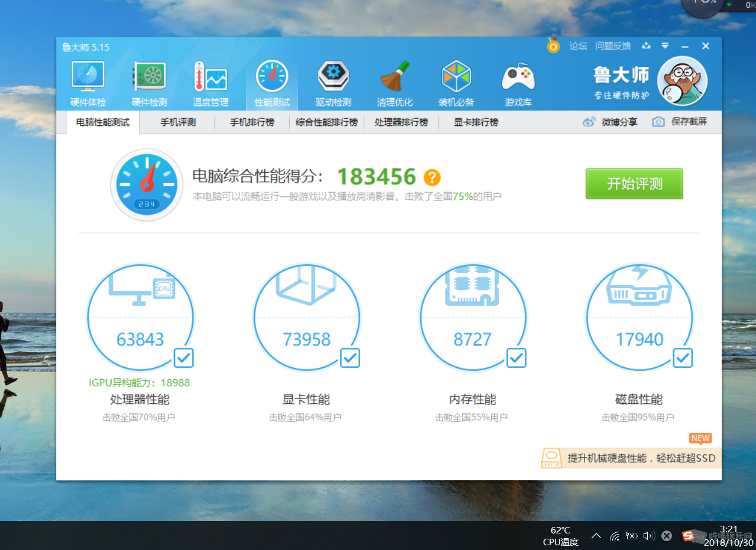
Task: Click the 显卡性能 label
Action: pyautogui.click(x=306, y=399)
